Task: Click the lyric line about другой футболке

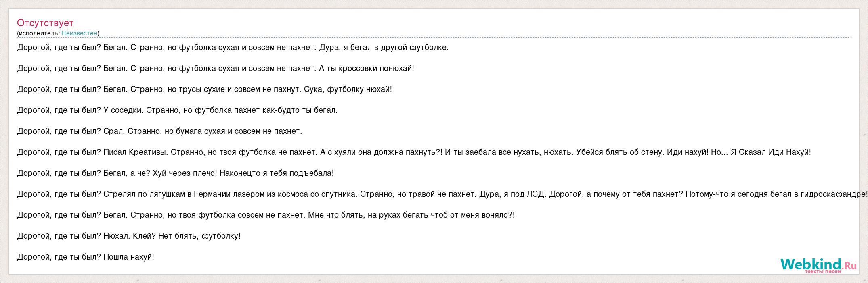Action: coord(233,47)
